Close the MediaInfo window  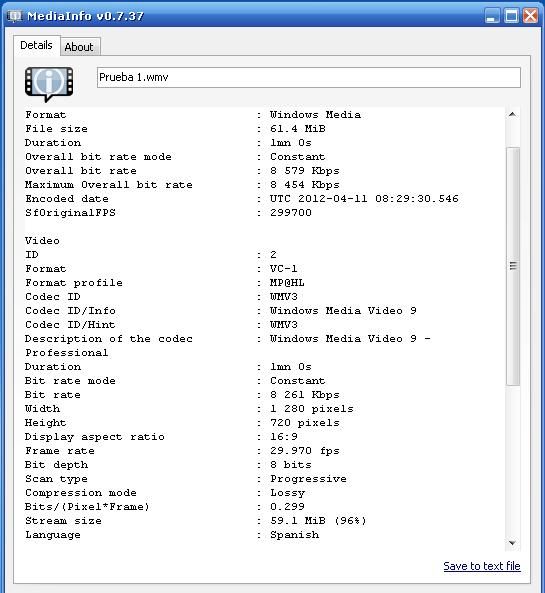coord(531,16)
